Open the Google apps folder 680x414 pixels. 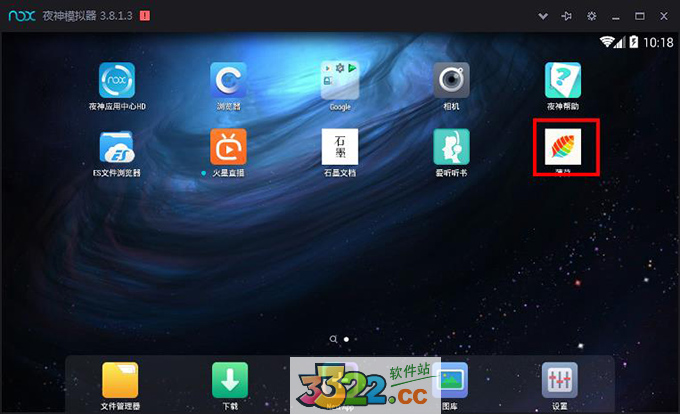340,80
